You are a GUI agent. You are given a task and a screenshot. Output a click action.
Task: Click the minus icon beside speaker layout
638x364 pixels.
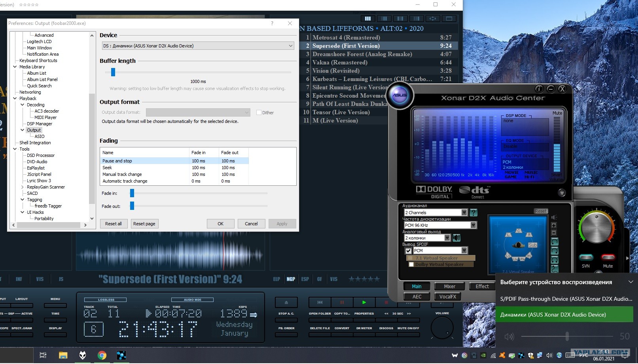click(x=554, y=233)
